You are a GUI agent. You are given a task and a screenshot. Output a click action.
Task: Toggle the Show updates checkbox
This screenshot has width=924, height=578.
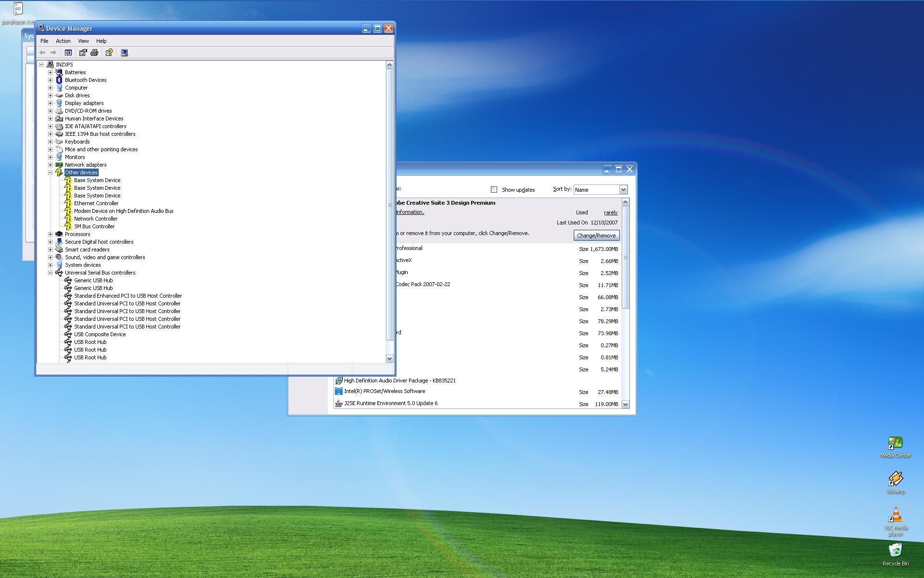(x=494, y=190)
